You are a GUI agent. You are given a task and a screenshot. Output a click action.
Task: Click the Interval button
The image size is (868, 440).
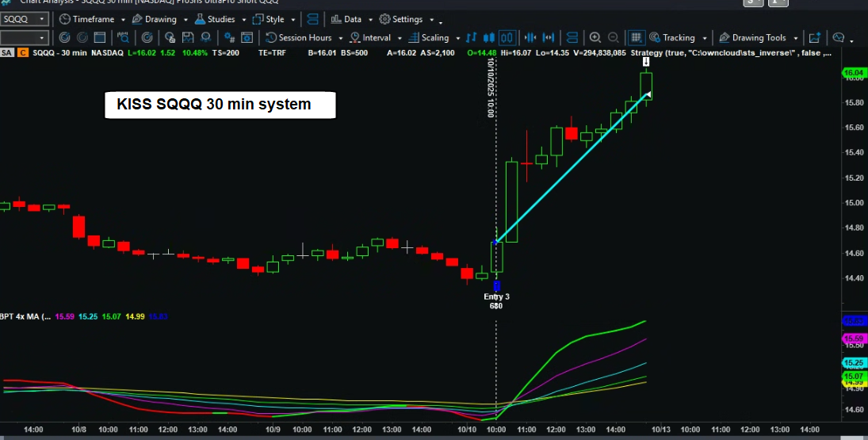pyautogui.click(x=371, y=37)
